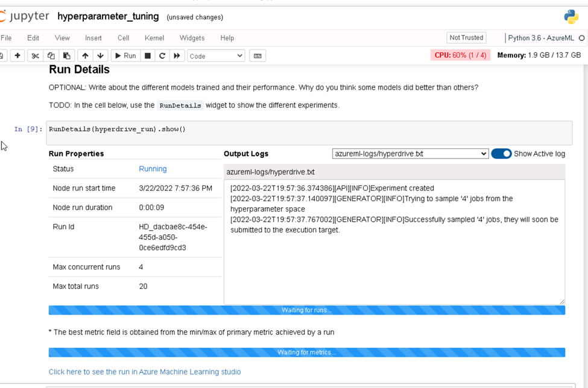Click the Output Logs heading

(246, 154)
